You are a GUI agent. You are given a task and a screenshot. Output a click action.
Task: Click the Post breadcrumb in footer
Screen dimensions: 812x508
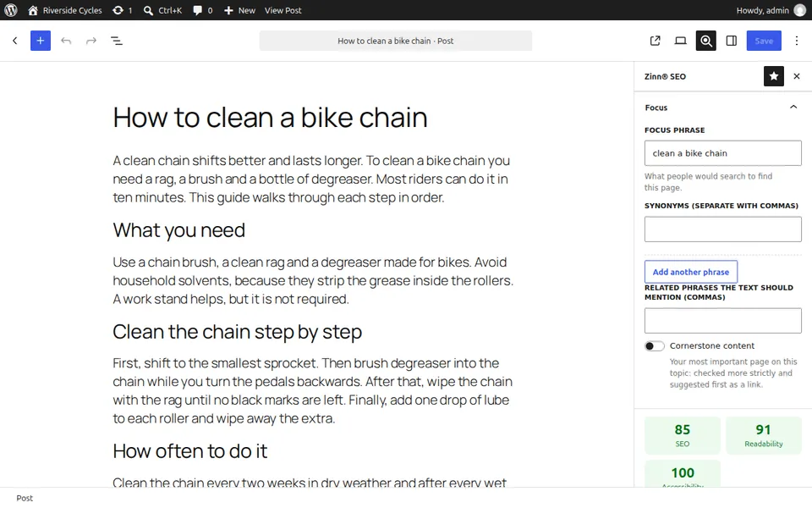coord(25,498)
